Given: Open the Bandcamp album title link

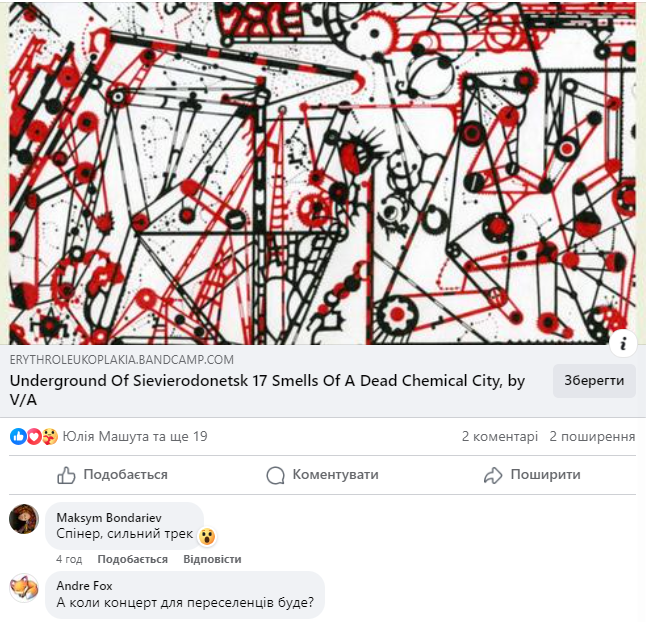Looking at the screenshot, I should click(267, 390).
